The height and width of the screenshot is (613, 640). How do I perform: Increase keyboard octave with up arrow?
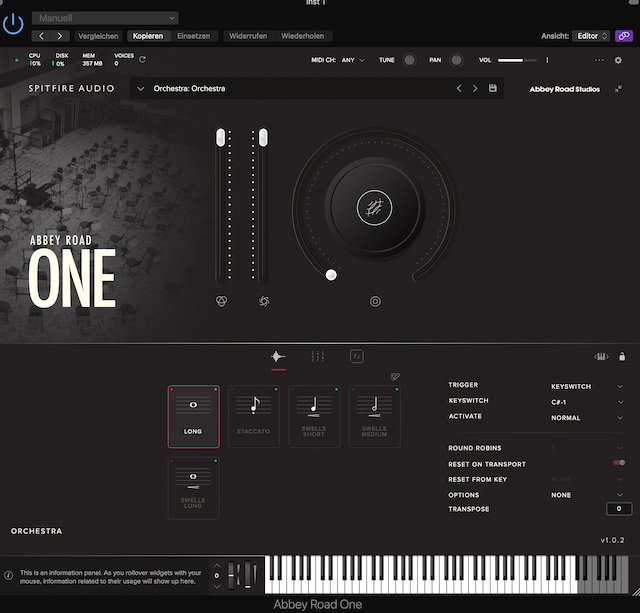[x=217, y=565]
